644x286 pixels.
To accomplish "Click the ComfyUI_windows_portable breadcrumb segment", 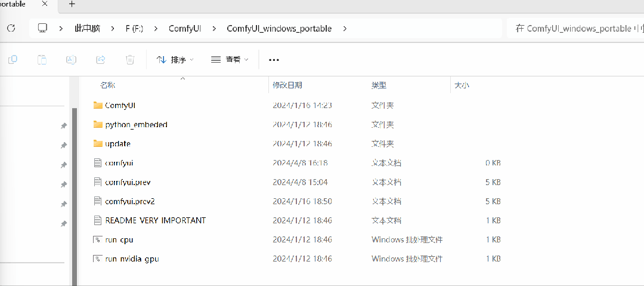I will coord(279,29).
